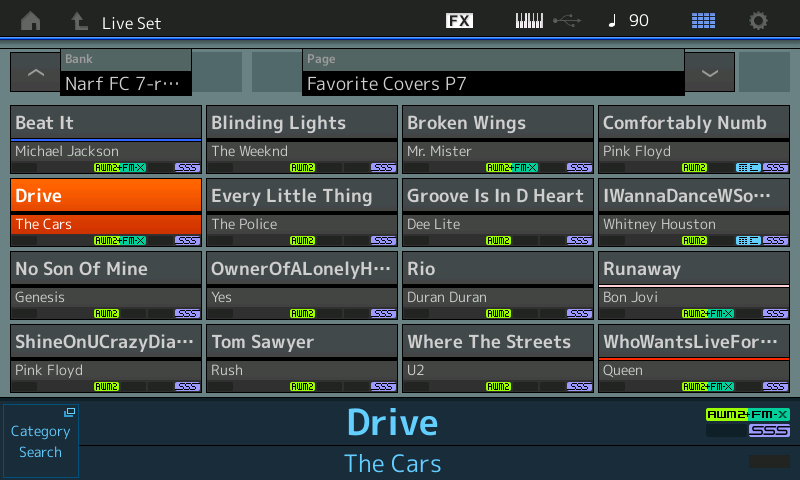
Task: Click the large Drive performance name
Action: (x=392, y=423)
